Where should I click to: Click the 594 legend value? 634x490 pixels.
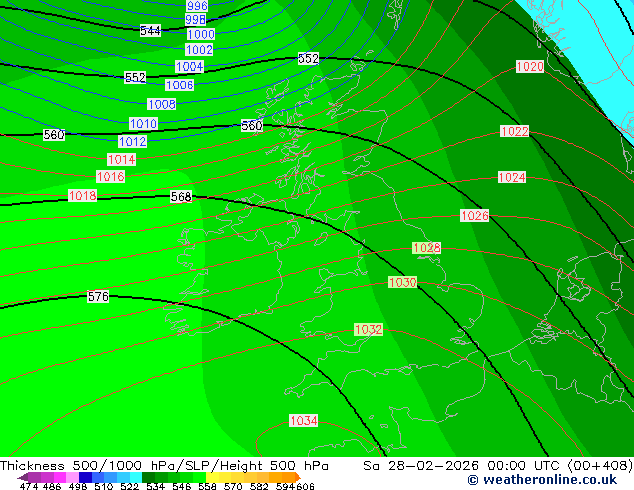tap(285, 486)
